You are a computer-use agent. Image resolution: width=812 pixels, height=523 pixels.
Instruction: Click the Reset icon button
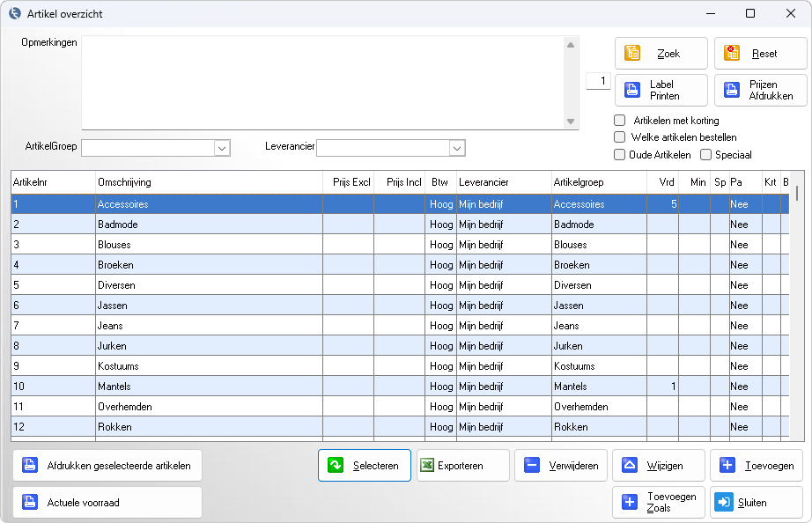pos(732,54)
